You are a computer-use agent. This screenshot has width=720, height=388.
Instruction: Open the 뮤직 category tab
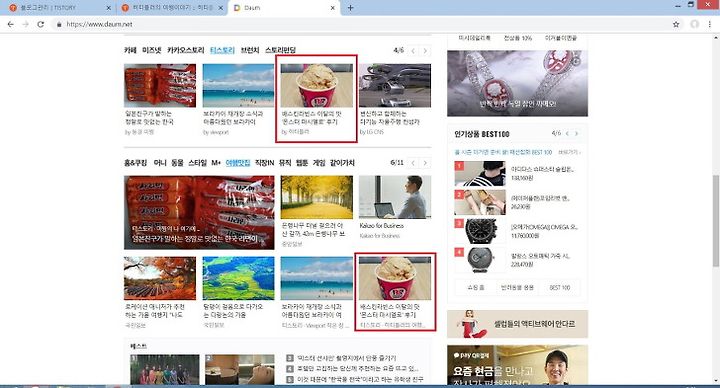coord(285,163)
